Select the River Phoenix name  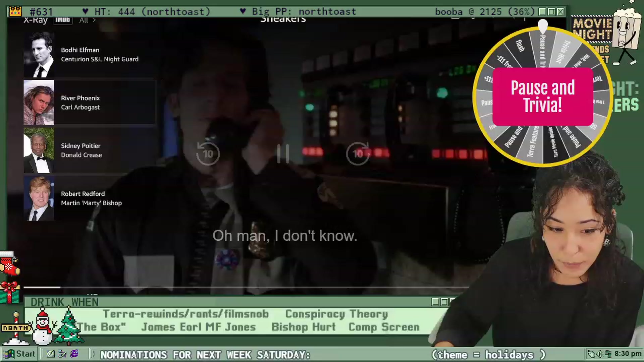[x=80, y=98]
